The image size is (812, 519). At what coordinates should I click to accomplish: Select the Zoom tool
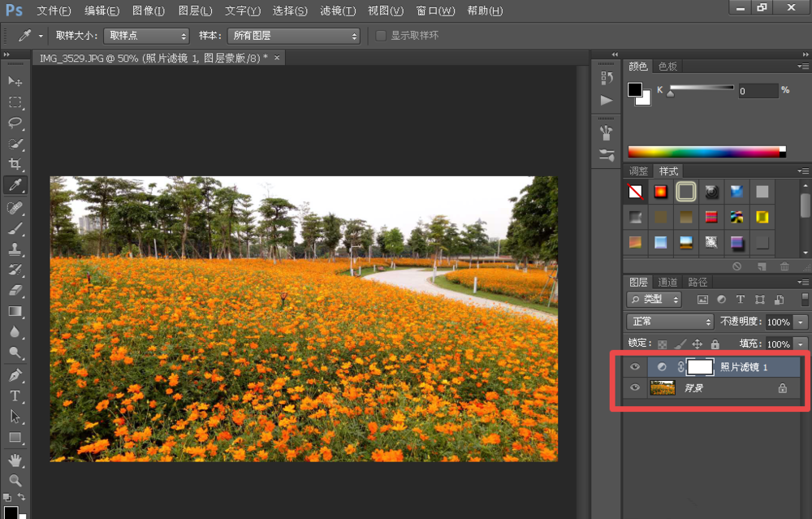point(15,480)
